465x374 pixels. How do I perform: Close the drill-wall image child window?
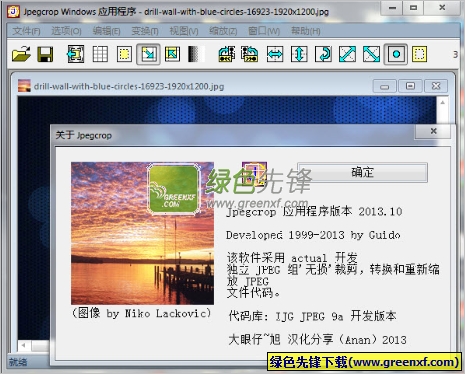[436, 86]
